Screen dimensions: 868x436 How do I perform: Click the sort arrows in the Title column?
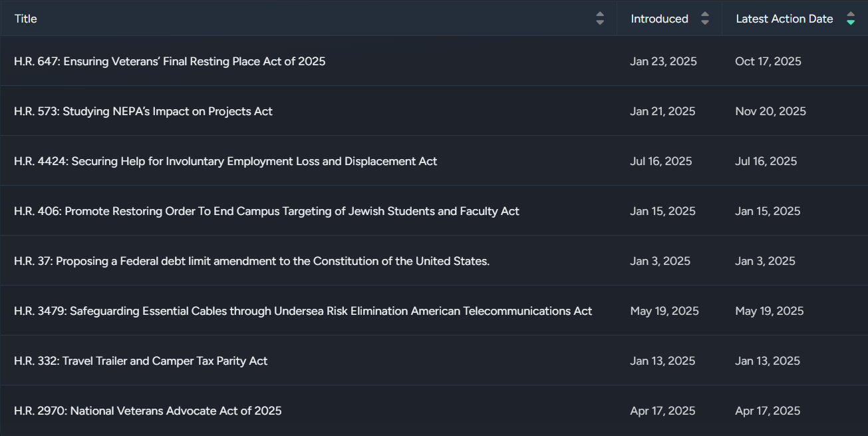pos(600,19)
